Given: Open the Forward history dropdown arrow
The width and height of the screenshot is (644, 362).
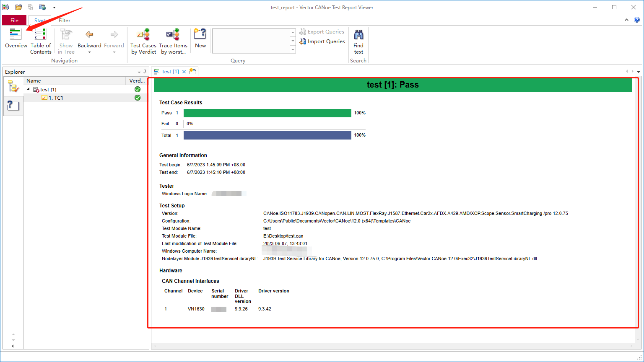Looking at the screenshot, I should pyautogui.click(x=114, y=52).
